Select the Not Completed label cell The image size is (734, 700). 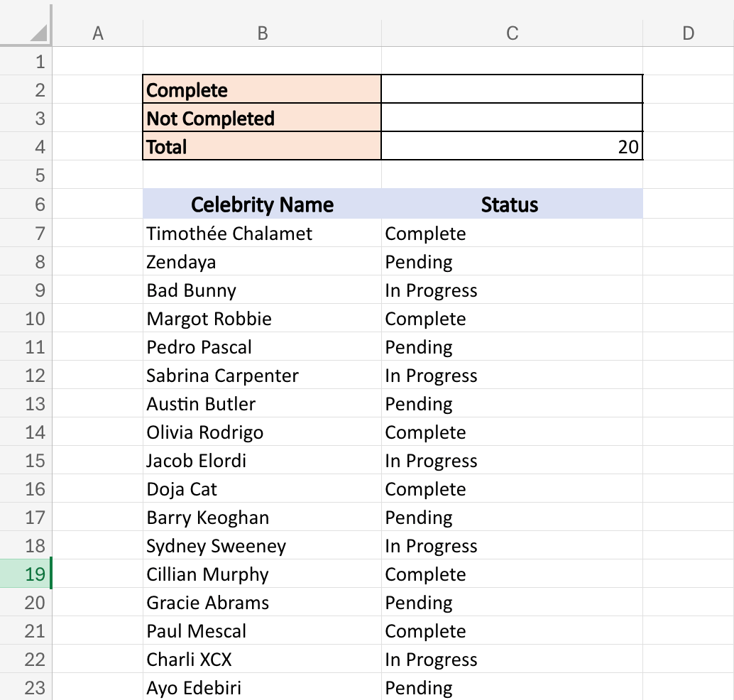262,118
